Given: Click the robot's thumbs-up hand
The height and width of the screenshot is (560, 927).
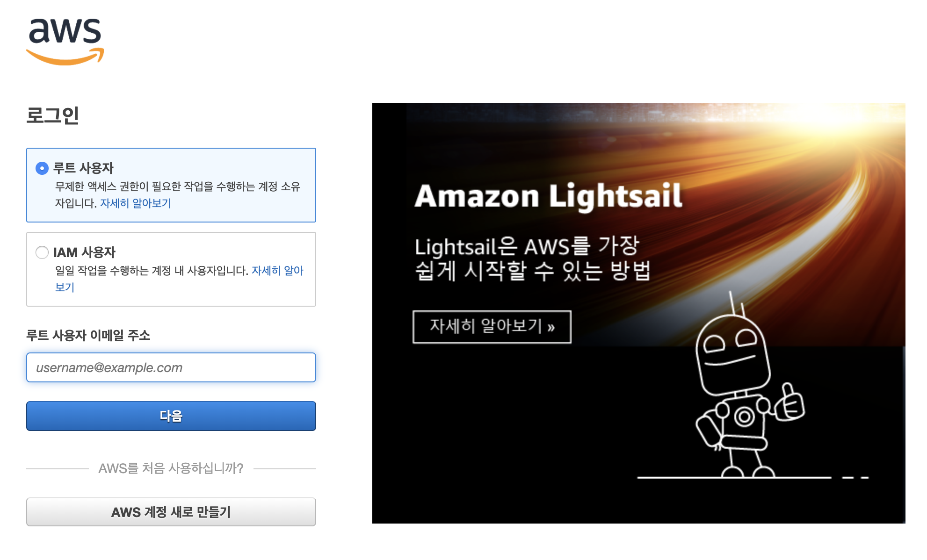Looking at the screenshot, I should (790, 402).
